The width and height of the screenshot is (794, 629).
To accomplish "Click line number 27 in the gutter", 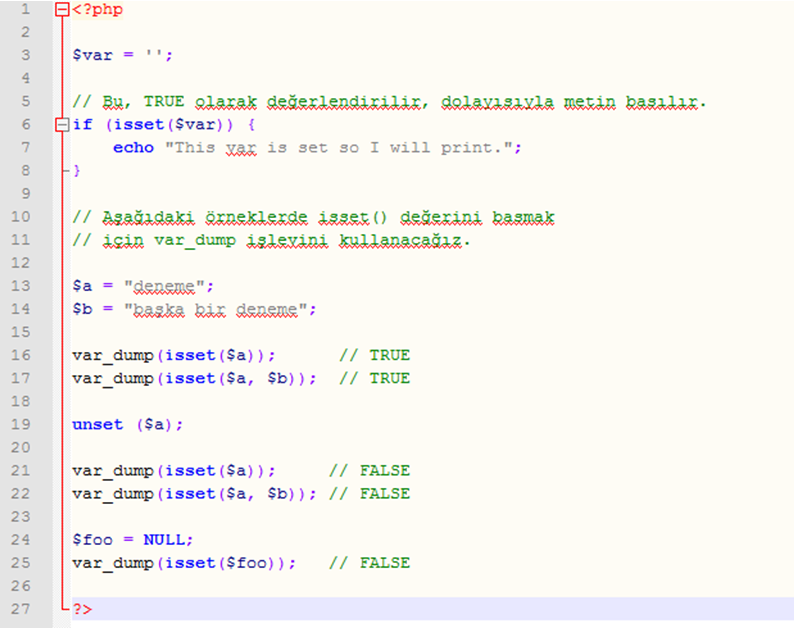I will 21,609.
